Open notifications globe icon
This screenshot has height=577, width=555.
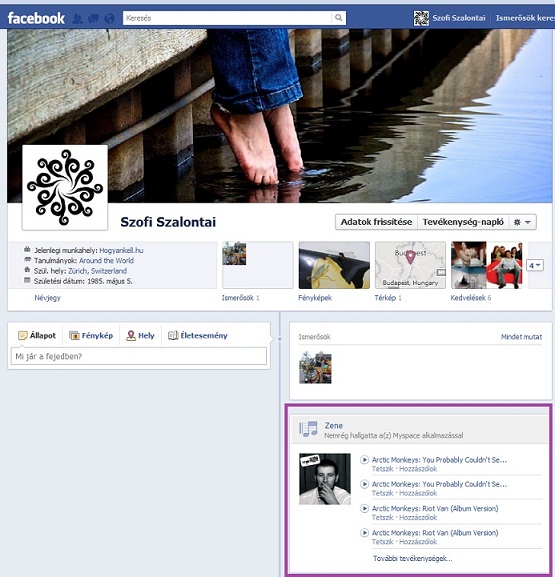coord(109,18)
